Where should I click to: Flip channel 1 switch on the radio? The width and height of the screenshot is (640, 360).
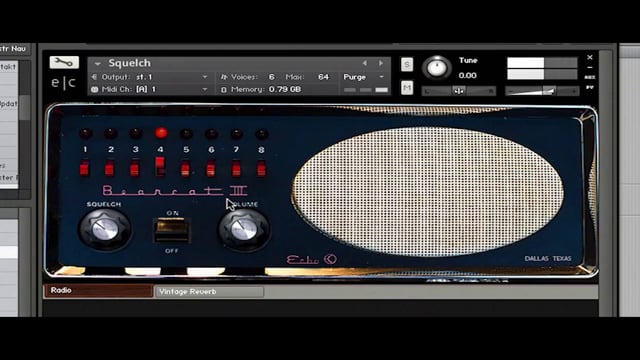(x=84, y=168)
